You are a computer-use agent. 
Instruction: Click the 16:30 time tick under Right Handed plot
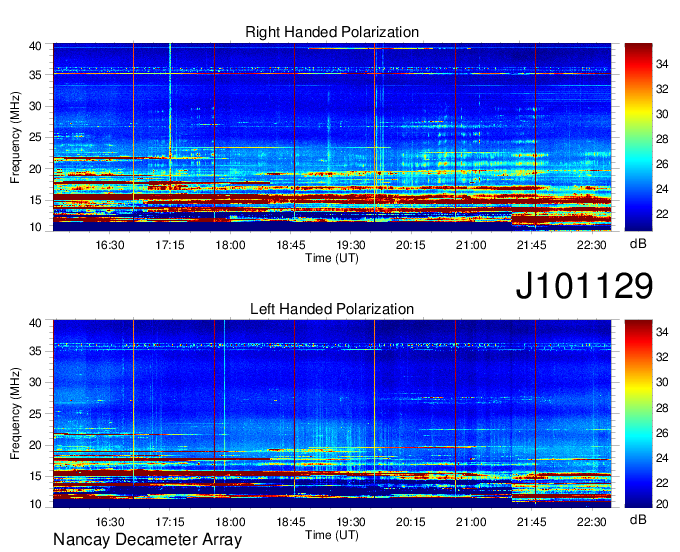click(x=110, y=245)
